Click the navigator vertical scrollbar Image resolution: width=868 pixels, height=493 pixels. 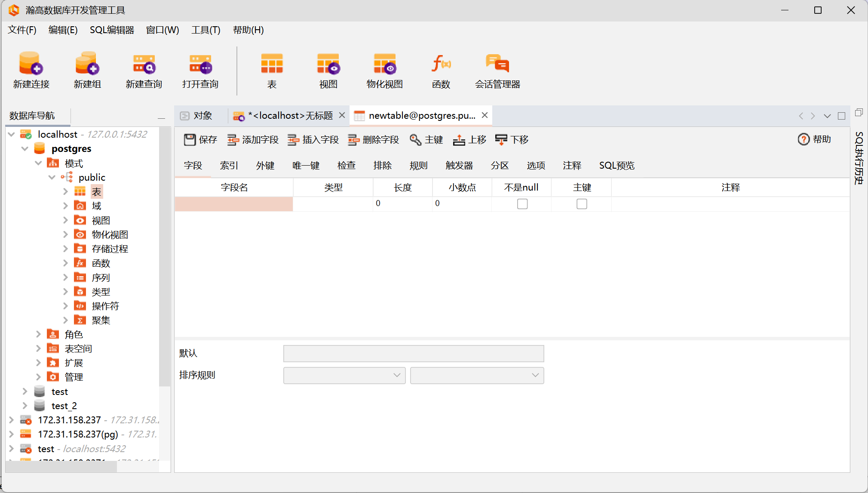164,256
